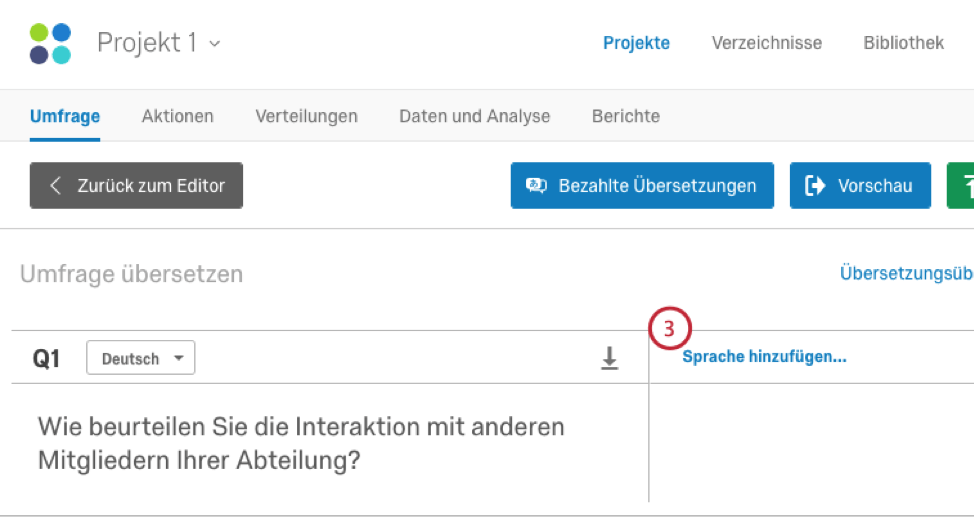Click the download translation arrow icon
This screenshot has height=522, width=974.
tap(609, 359)
